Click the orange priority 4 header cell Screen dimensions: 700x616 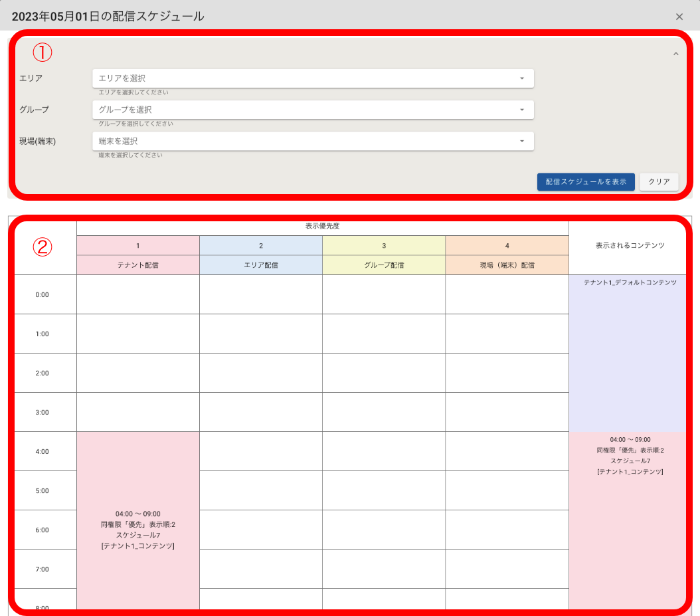[x=507, y=245]
